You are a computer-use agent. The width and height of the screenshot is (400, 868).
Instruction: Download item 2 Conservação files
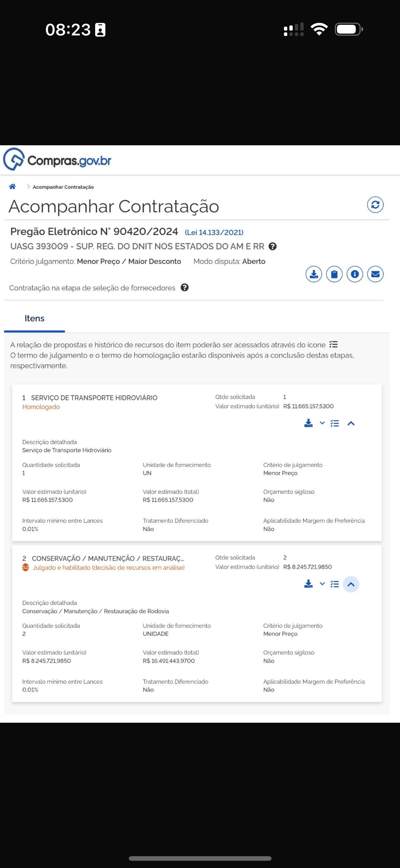pos(308,584)
